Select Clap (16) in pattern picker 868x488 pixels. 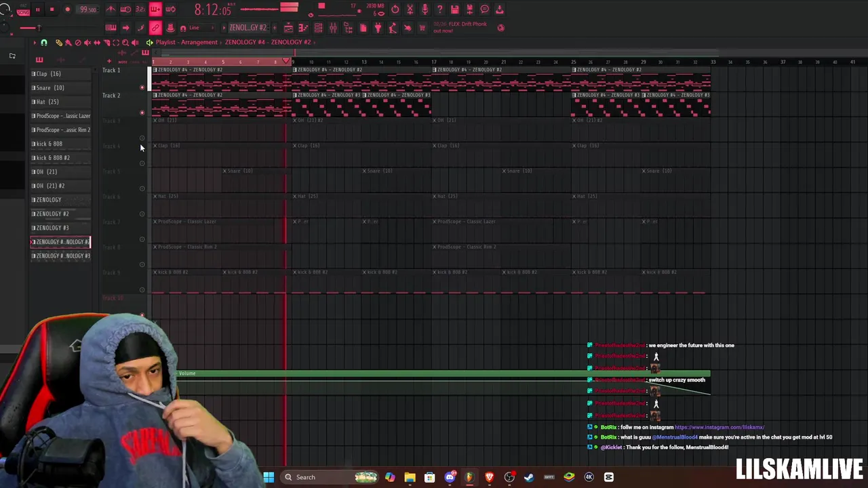(x=60, y=74)
